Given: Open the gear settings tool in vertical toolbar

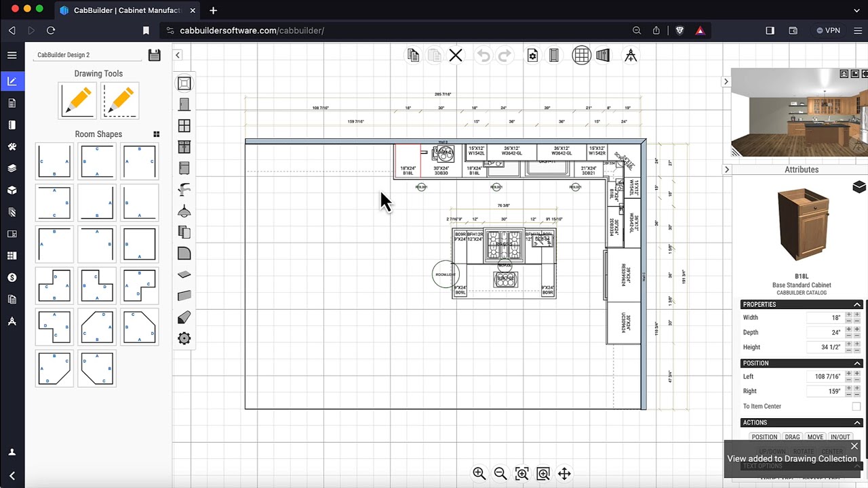Looking at the screenshot, I should (x=184, y=338).
